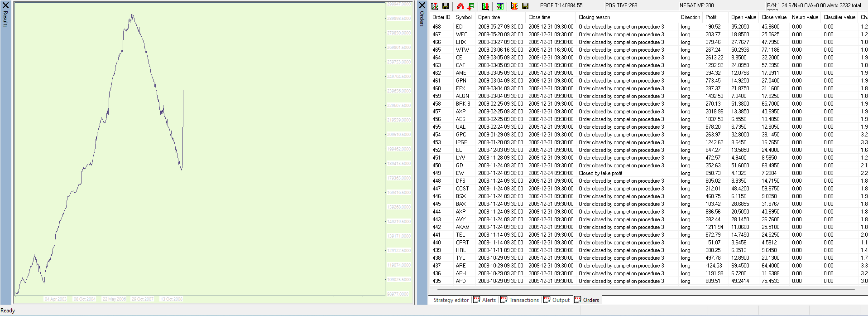Close the Results chart panel

[x=5, y=5]
